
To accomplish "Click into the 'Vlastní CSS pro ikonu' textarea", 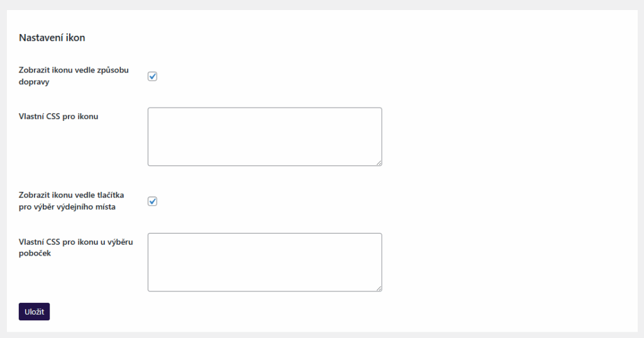I will point(264,137).
